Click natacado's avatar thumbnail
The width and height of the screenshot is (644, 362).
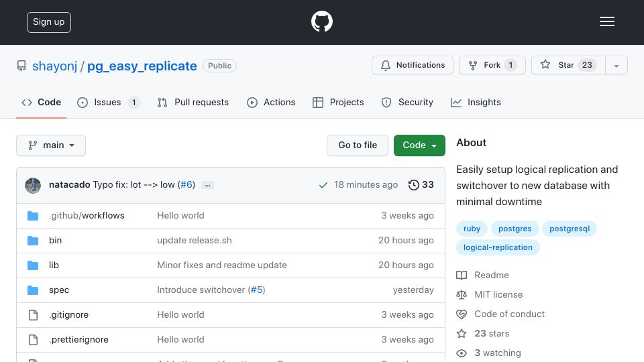tap(33, 185)
